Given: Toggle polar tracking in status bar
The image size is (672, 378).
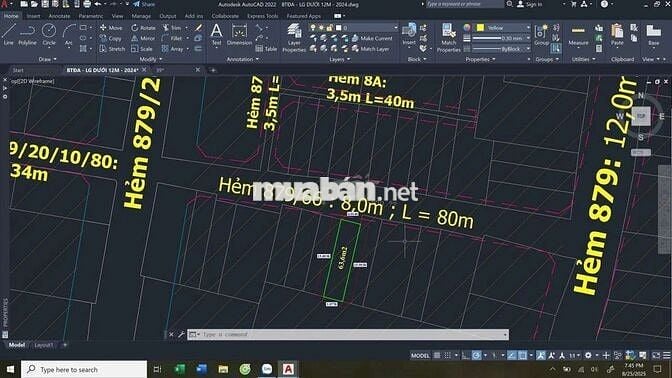Looking at the screenshot, I should 476,355.
